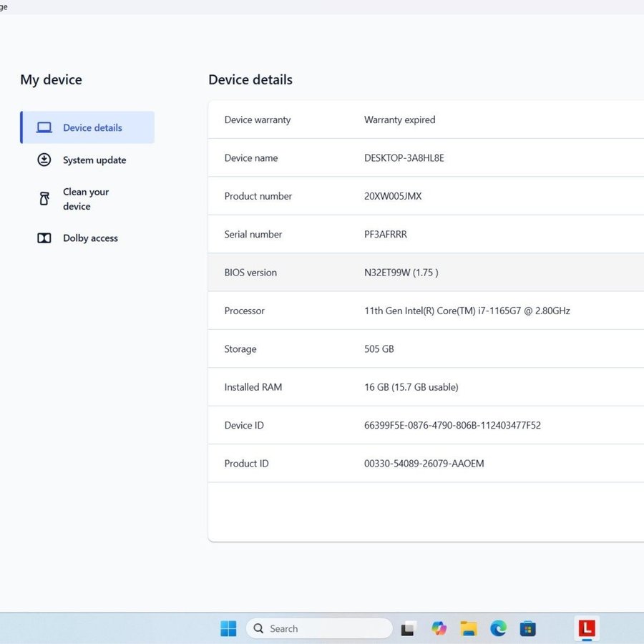
Task: Open Microsoft Store from the taskbar
Action: [528, 628]
